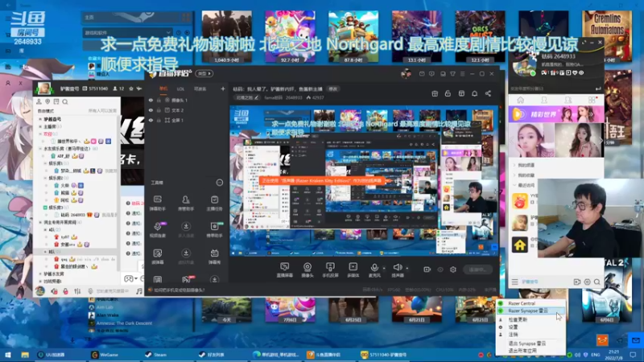Open the hamburger menu at bottom of YY main window

pyautogui.click(x=514, y=282)
